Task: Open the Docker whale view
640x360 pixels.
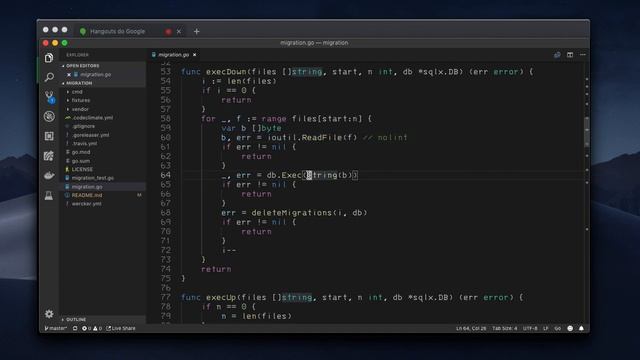Action: tap(49, 176)
